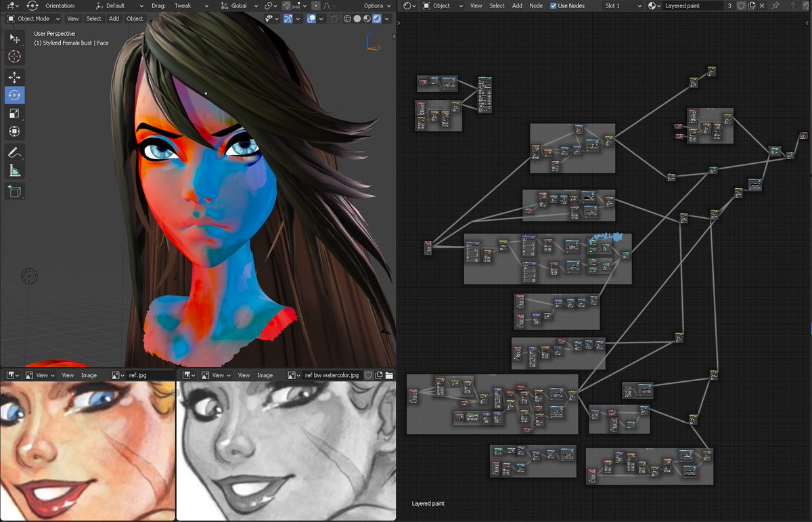
Task: Click the transform pivot point icon
Action: coord(269,5)
